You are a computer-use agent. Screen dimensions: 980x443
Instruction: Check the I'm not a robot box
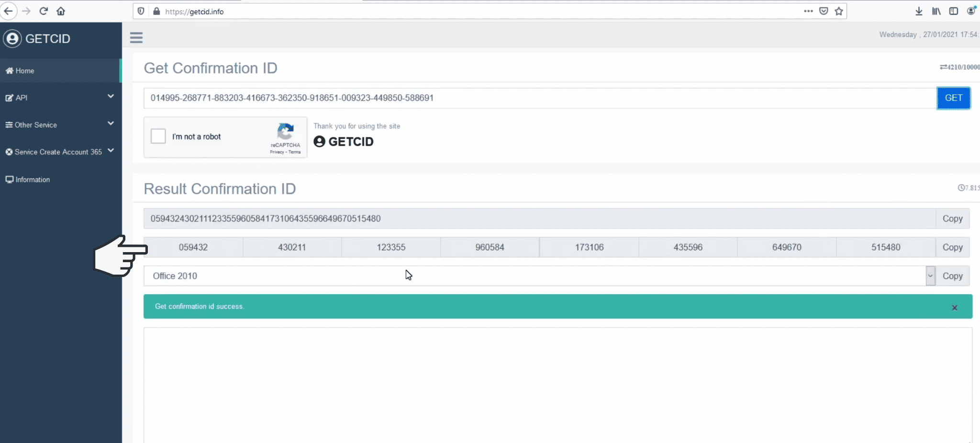[158, 136]
